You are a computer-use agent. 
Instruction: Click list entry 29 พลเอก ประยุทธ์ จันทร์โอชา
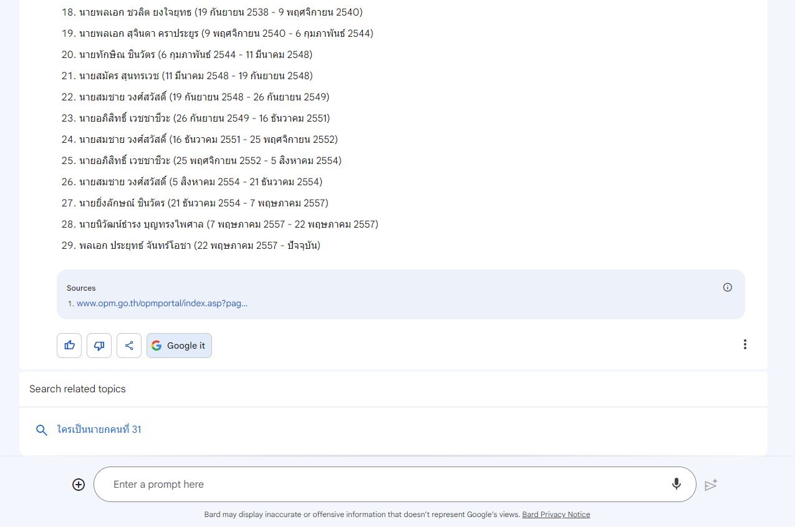pyautogui.click(x=190, y=246)
